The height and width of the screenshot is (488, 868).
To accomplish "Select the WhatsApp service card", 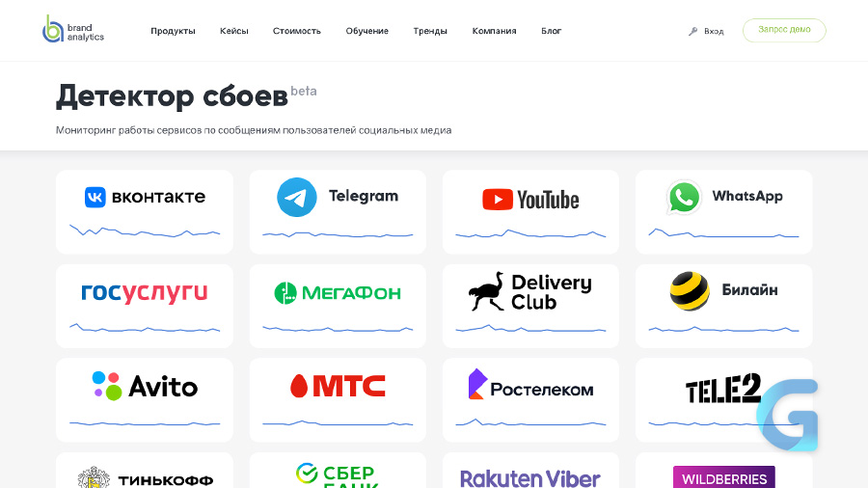I will point(724,212).
